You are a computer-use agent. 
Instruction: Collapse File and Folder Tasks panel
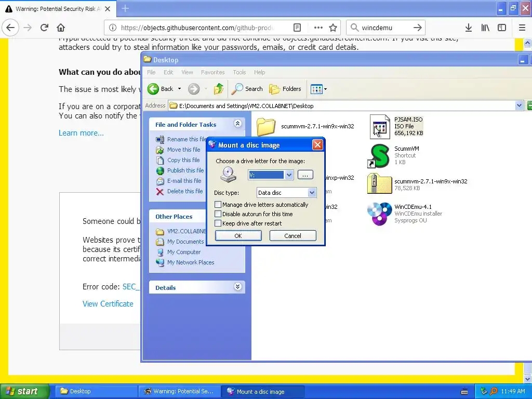(x=238, y=124)
